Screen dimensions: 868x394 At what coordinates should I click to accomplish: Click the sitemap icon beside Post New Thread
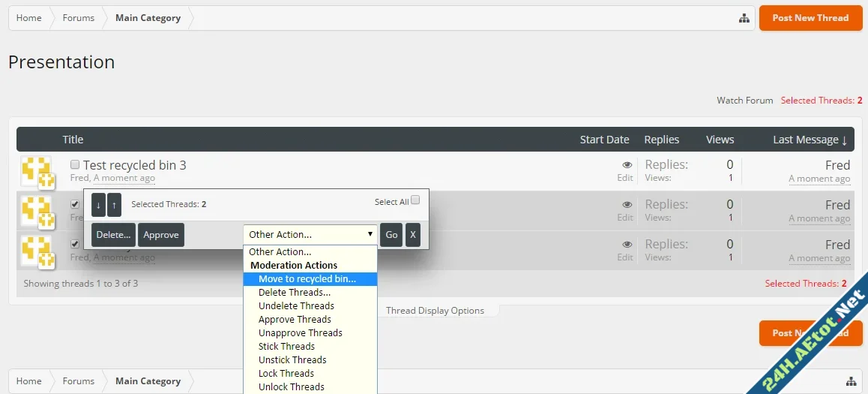pyautogui.click(x=744, y=18)
